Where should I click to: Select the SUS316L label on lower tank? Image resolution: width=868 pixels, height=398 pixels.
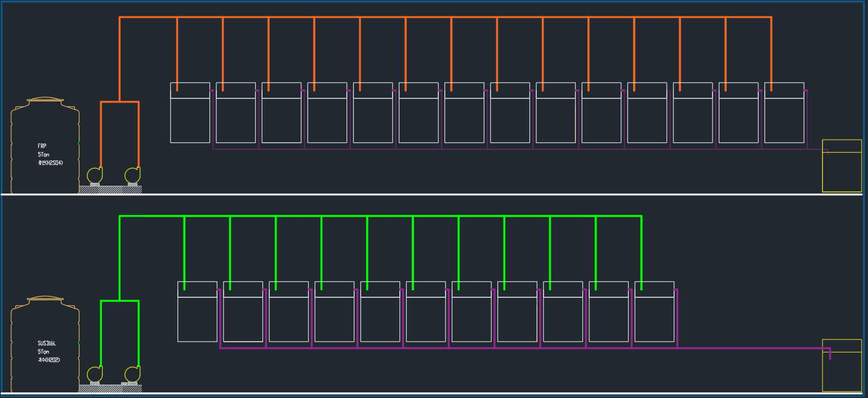point(47,343)
